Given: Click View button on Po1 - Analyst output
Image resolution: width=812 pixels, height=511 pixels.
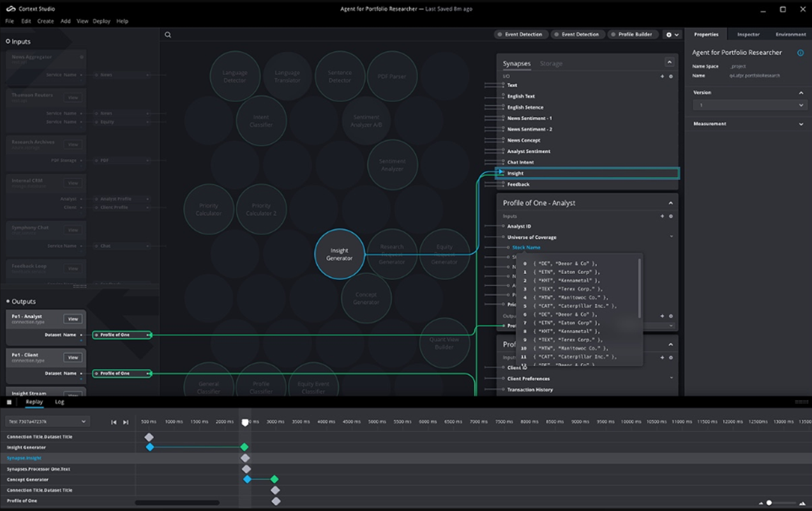Looking at the screenshot, I should pos(73,319).
